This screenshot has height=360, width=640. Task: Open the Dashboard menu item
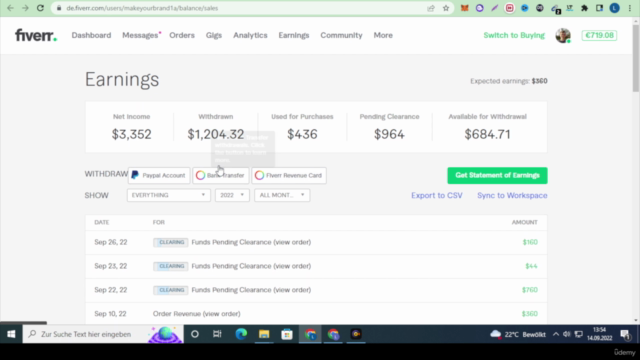[x=91, y=35]
